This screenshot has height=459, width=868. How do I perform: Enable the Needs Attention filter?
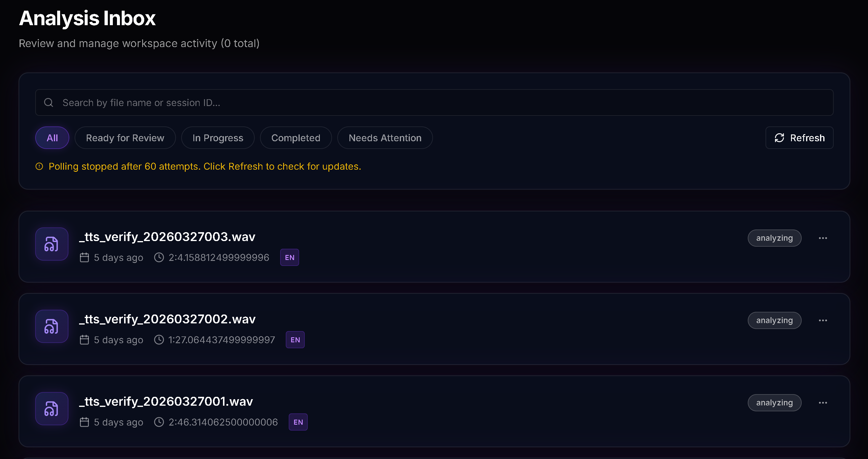click(384, 137)
